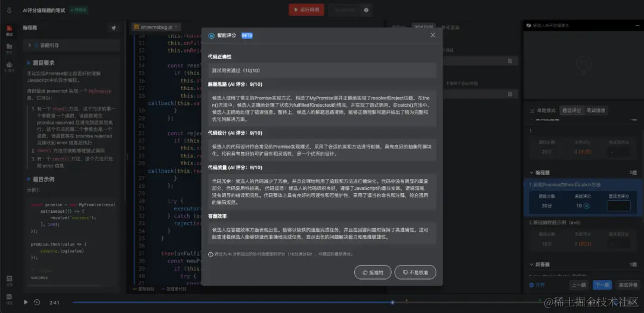Screen dimensions: 644x313
Task: Click the 解题思路 (AI 评分: 9/10) heading
Action: (235, 85)
